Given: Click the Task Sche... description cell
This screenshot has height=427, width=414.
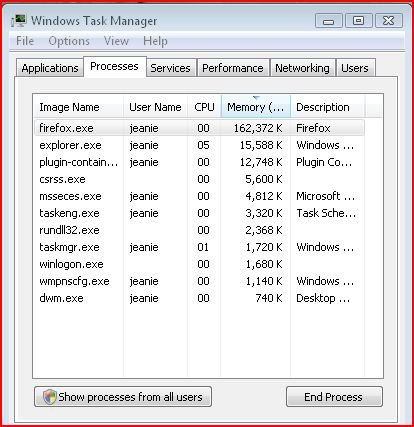Looking at the screenshot, I should click(x=326, y=213).
